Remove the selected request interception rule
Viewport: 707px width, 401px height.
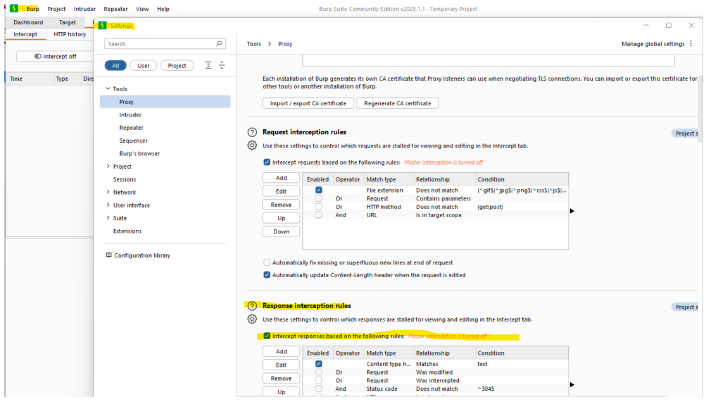pos(281,205)
